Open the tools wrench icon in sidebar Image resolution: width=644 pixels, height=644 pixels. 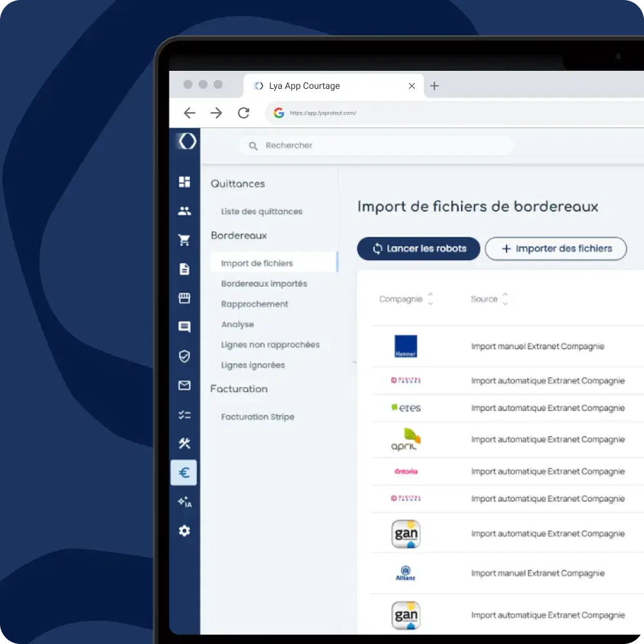(x=184, y=444)
